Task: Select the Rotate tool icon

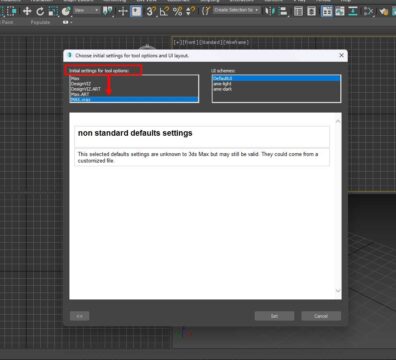Action: point(40,11)
